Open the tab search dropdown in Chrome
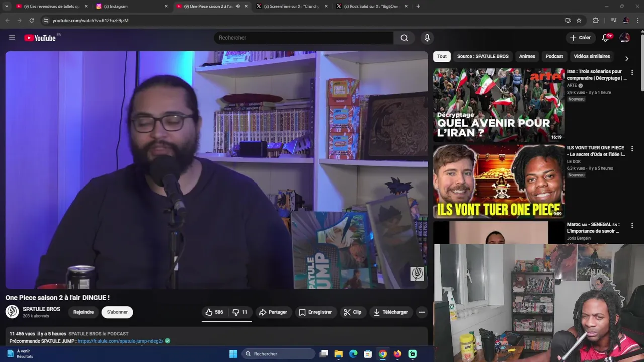The height and width of the screenshot is (362, 644). coord(7,6)
